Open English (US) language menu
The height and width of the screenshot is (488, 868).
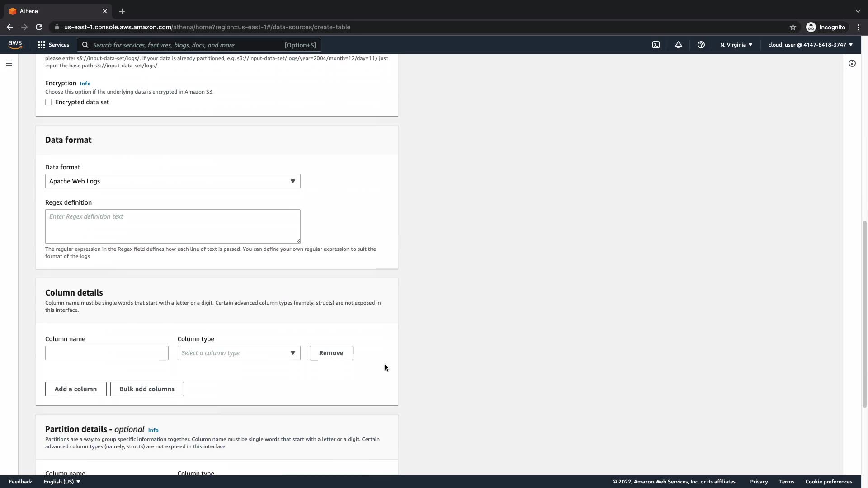(x=62, y=482)
